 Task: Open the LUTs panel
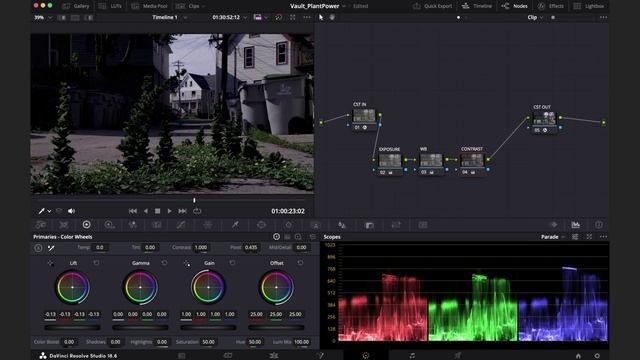(x=110, y=6)
